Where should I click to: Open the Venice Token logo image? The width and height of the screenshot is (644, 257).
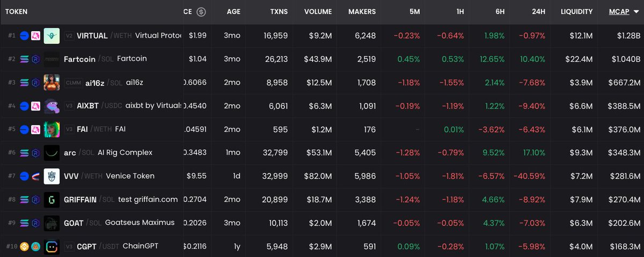(52, 176)
